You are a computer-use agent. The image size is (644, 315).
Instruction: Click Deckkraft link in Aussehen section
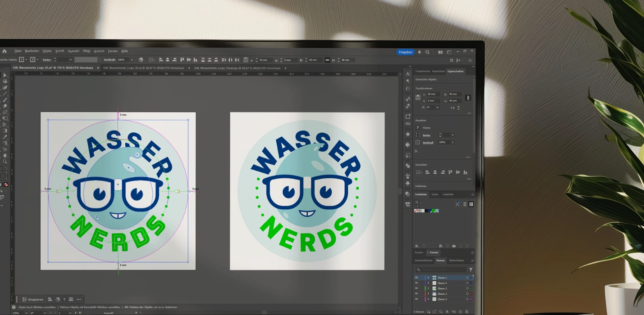(x=428, y=143)
